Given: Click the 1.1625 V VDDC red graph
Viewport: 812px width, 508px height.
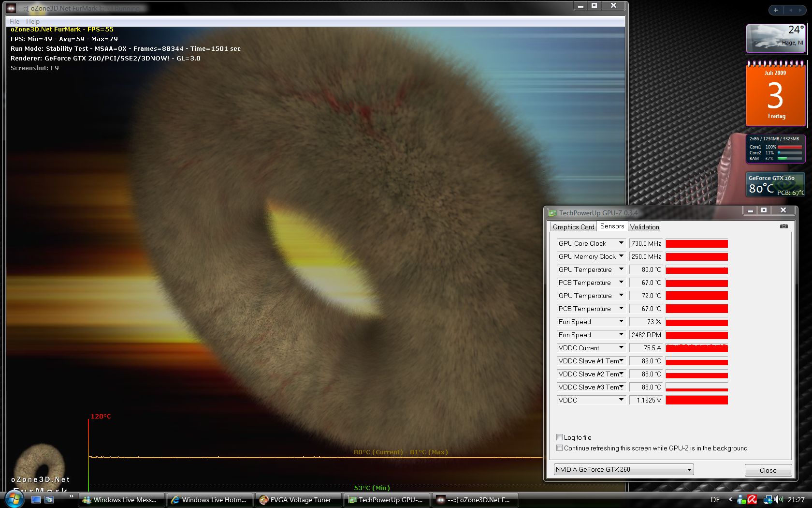Looking at the screenshot, I should 696,400.
